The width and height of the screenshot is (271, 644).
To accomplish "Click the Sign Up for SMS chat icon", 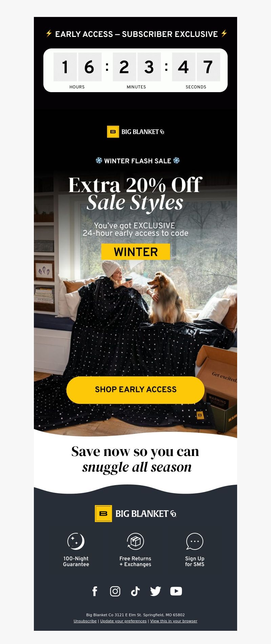I will click(195, 541).
